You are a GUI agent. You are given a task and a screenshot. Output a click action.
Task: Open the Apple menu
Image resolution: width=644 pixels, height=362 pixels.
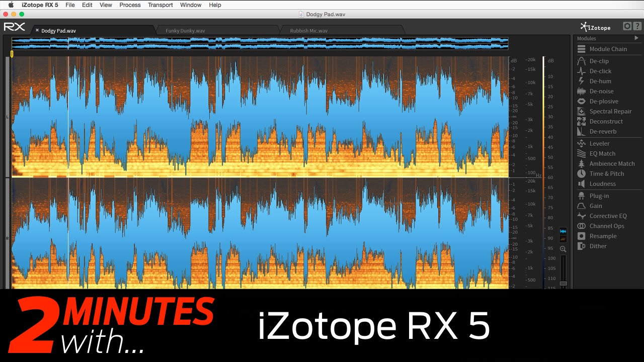[x=11, y=5]
